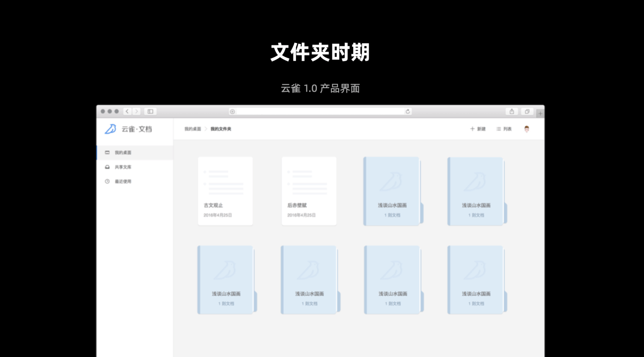The height and width of the screenshot is (357, 644).
Task: Click the plus icon in address bar
Action: (x=233, y=112)
